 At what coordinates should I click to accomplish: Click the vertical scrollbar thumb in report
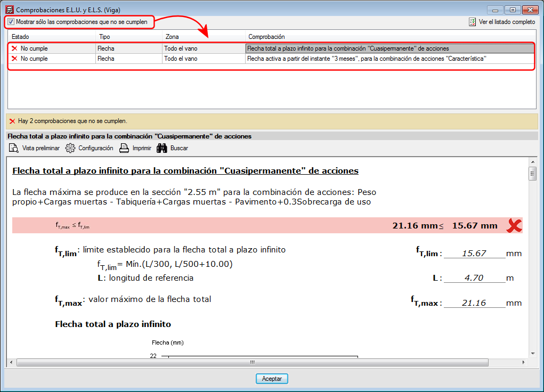click(x=533, y=174)
